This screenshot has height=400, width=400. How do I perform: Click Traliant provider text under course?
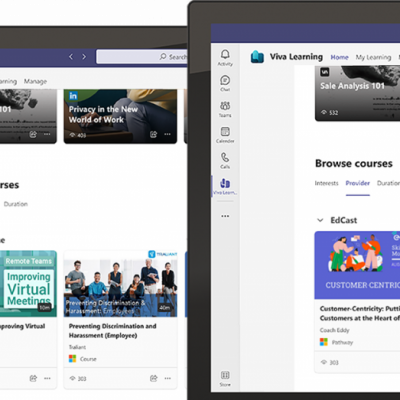click(77, 347)
